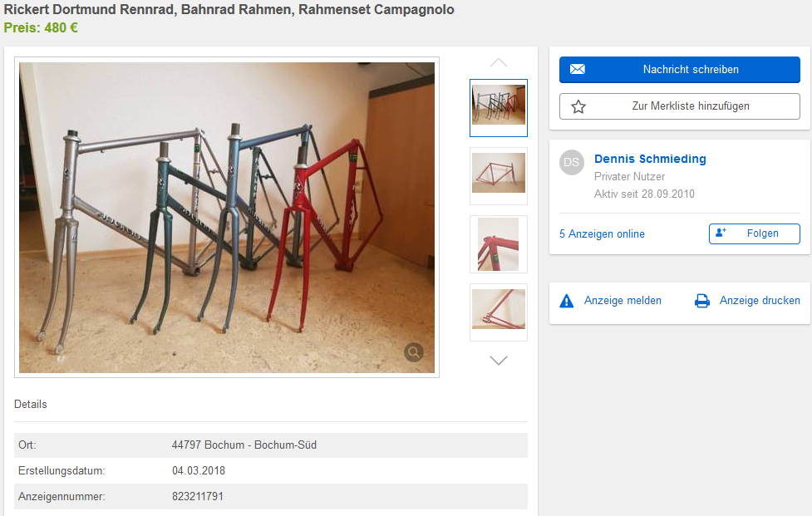This screenshot has width=812, height=516.
Task: Click the Zur Merkliste hinzufügen button
Action: coord(690,106)
